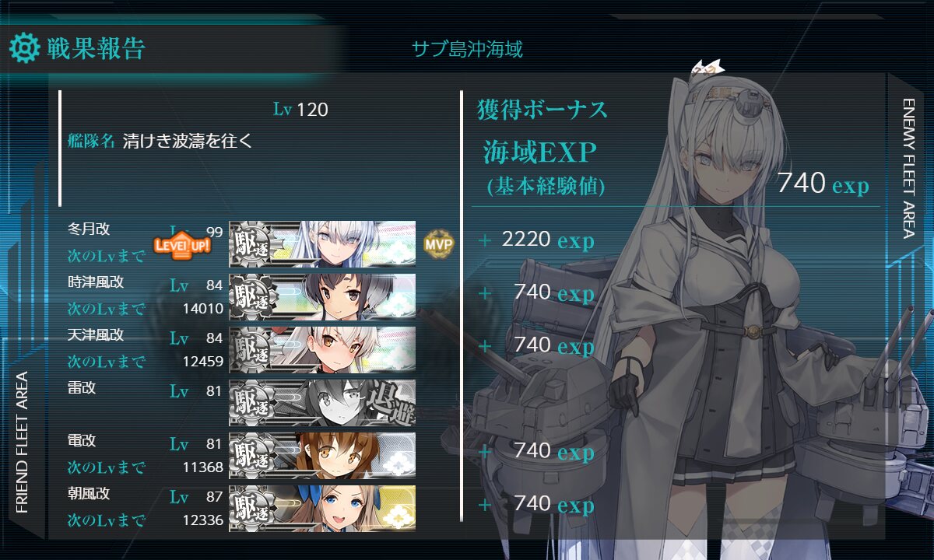Click the 時津風改 次のLvまで 14010 value

[202, 309]
